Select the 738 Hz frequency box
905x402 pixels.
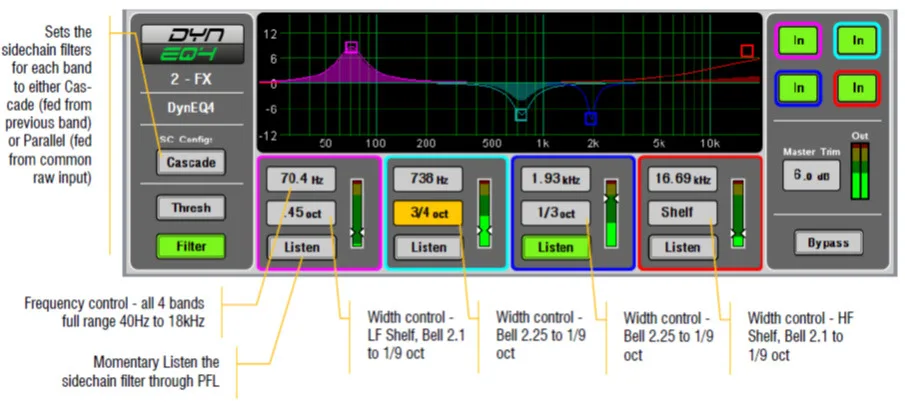coord(428,179)
